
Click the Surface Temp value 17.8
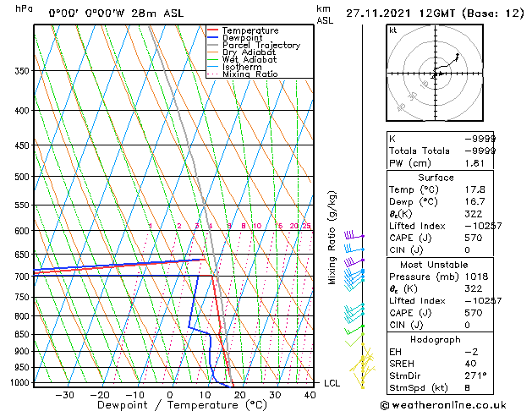474,189
